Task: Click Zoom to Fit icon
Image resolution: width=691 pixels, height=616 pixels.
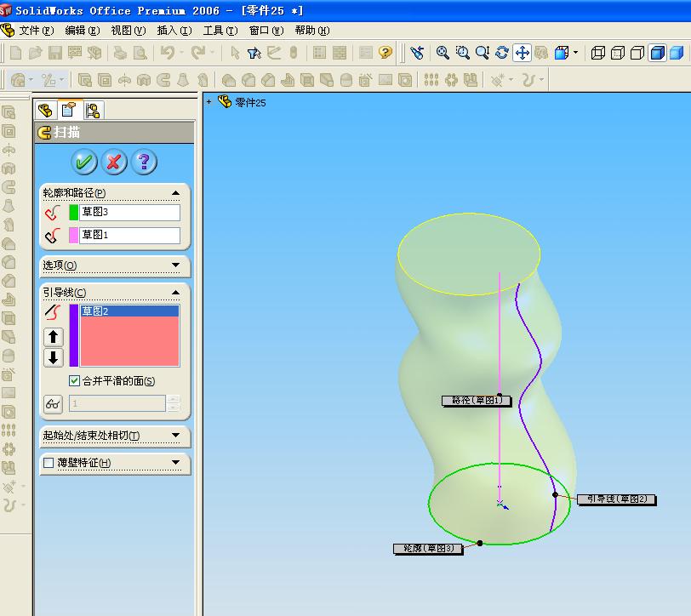Action: [443, 53]
